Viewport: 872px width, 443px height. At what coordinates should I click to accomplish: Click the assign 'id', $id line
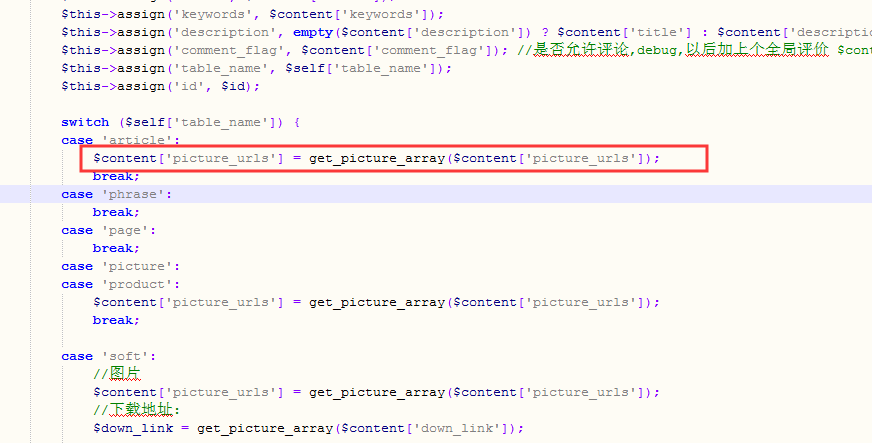click(160, 86)
